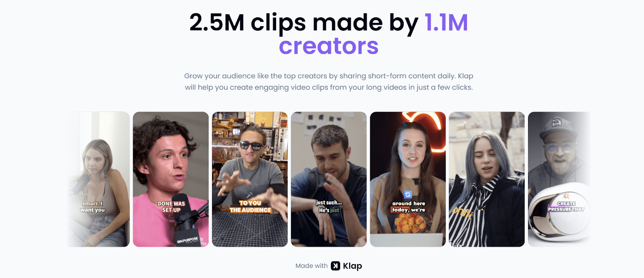Click the 'PRESSURE THAT' highlighted caption

click(566, 209)
